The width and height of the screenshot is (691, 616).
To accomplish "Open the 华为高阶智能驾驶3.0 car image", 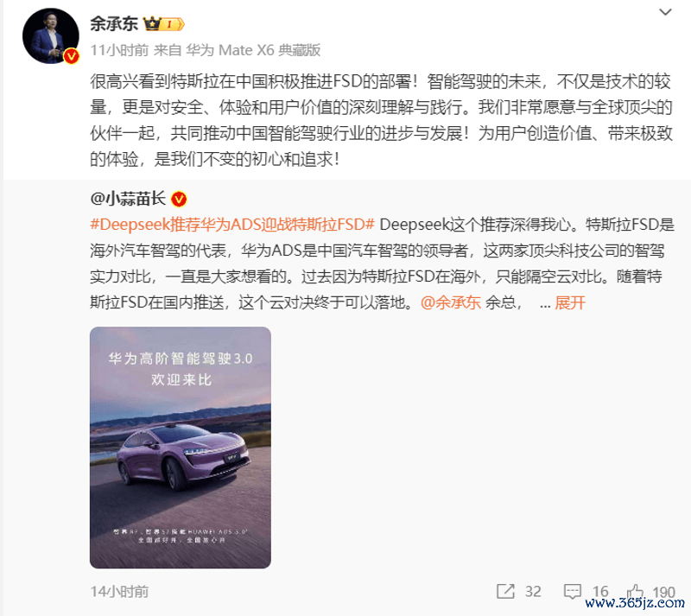I will [181, 448].
